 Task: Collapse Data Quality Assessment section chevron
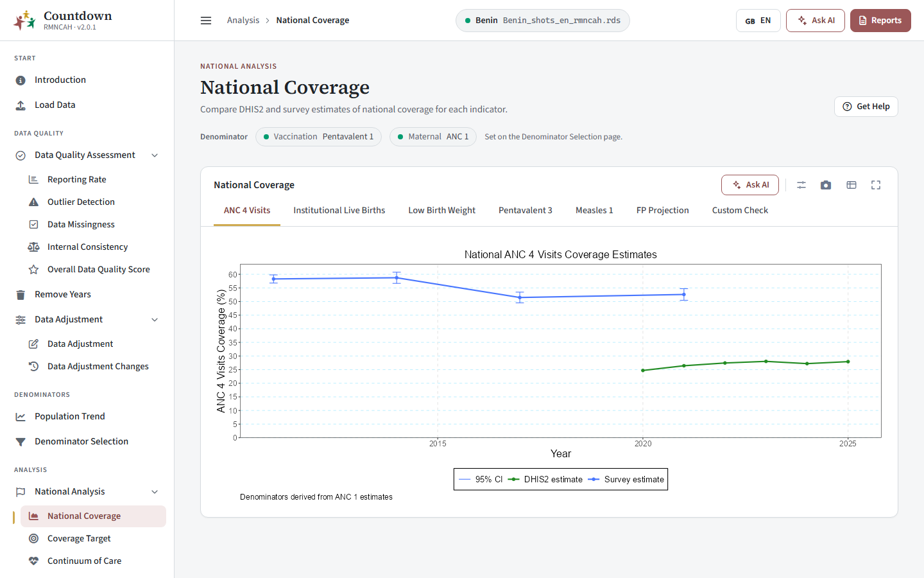pyautogui.click(x=155, y=155)
